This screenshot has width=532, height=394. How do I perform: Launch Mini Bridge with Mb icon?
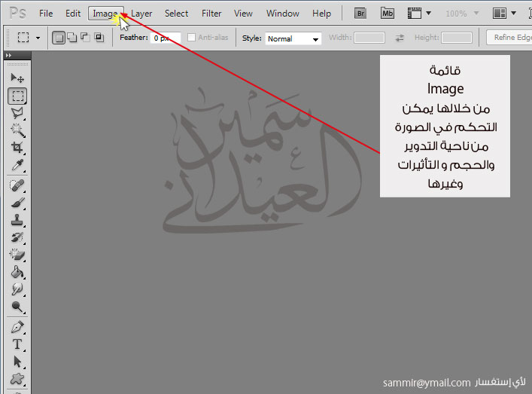387,14
